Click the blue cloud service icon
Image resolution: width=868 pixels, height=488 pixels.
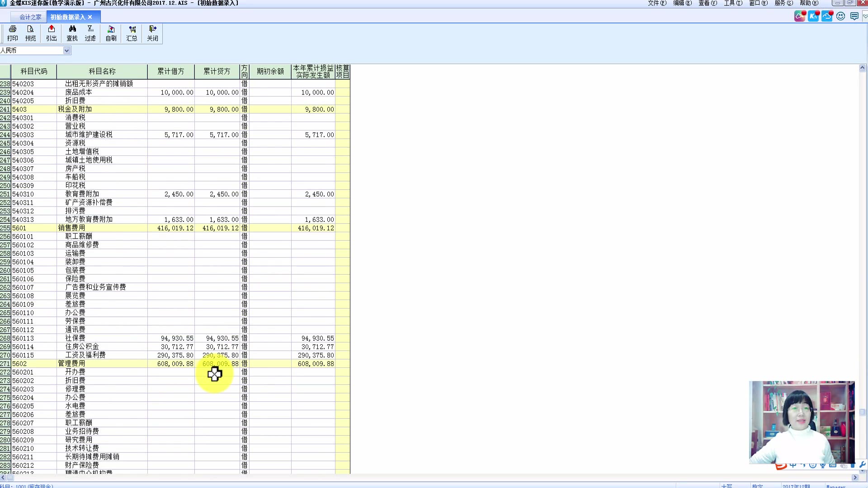827,16
